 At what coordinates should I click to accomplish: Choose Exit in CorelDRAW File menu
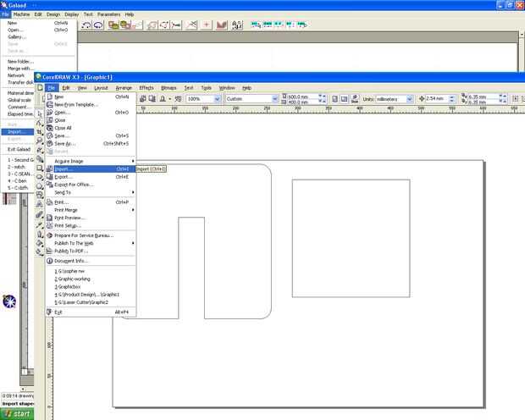[91, 312]
